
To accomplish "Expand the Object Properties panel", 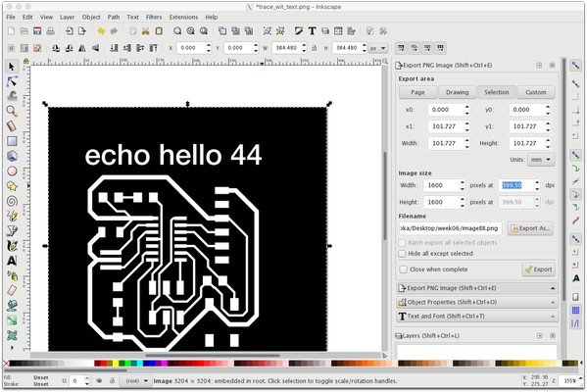I will pyautogui.click(x=477, y=302).
